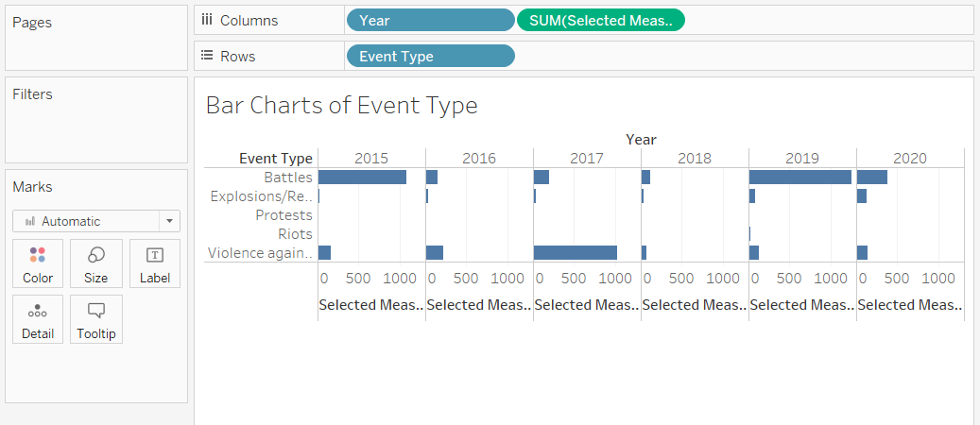The width and height of the screenshot is (980, 425).
Task: Click the Tooltip marks card icon
Action: click(x=95, y=311)
